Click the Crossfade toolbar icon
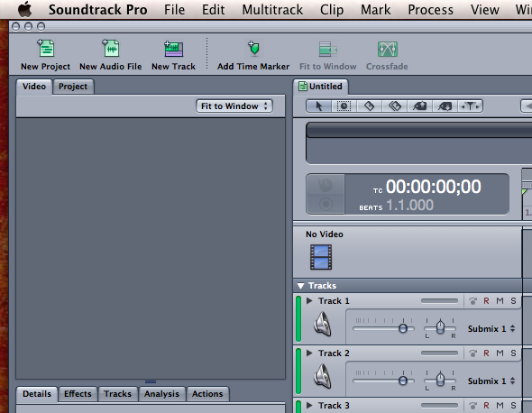The width and height of the screenshot is (532, 413). (x=387, y=50)
